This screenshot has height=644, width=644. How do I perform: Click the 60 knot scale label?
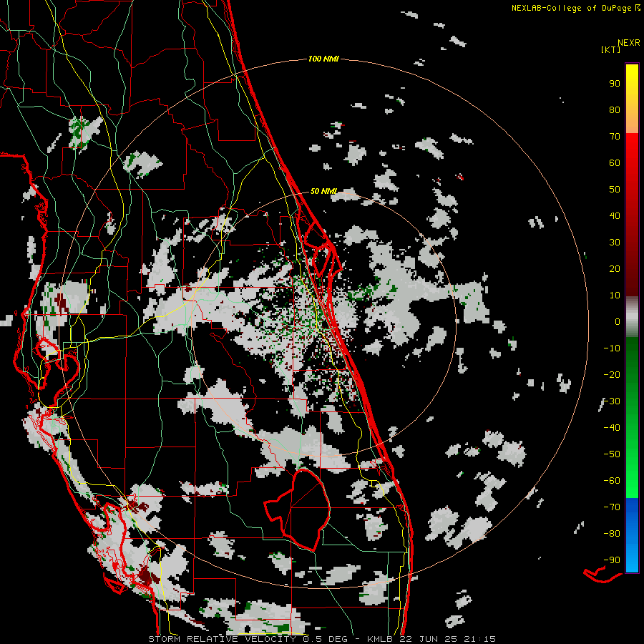click(x=615, y=163)
